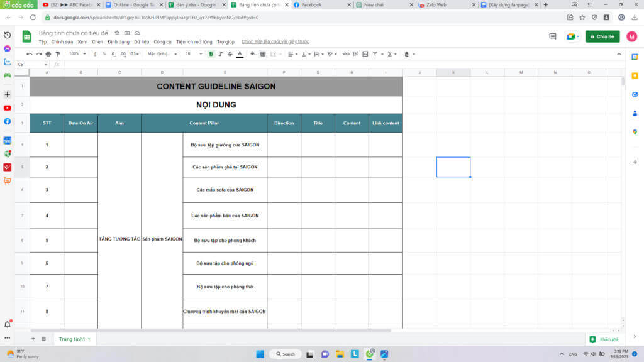
Task: Open the 123 number format dropdown
Action: 133,54
